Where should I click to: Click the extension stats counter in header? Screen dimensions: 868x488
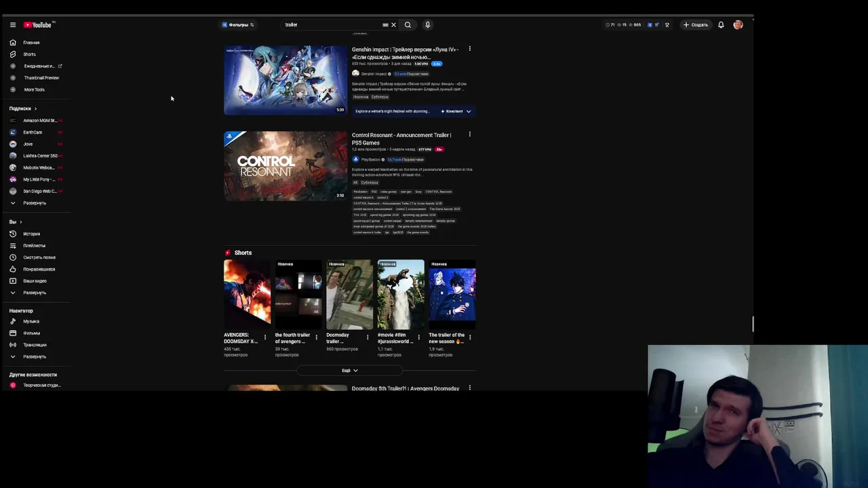pyautogui.click(x=624, y=25)
